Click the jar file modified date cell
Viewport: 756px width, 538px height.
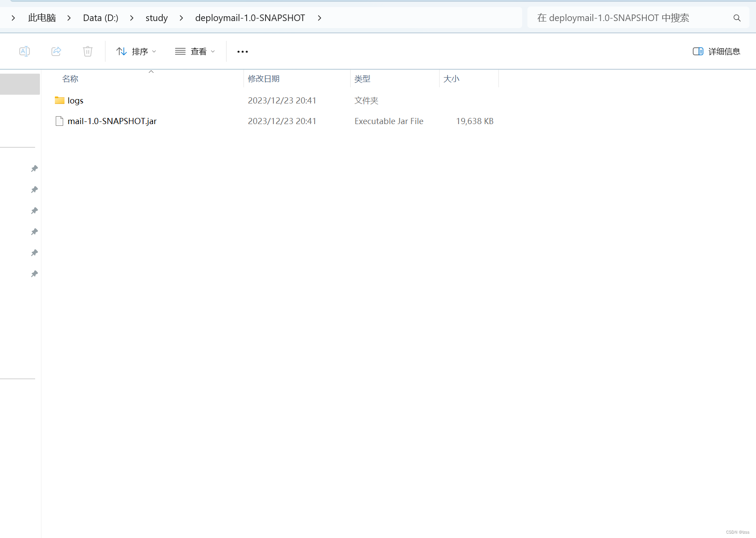pyautogui.click(x=282, y=121)
